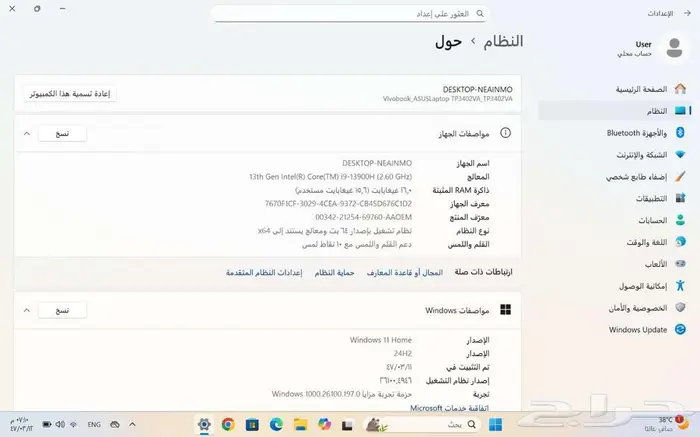Collapse the مواصفات Windows section chevron
The image size is (700, 437).
(27, 310)
